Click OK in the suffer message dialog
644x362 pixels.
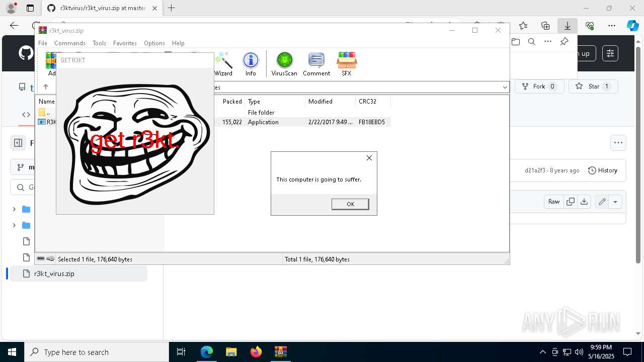(x=350, y=204)
